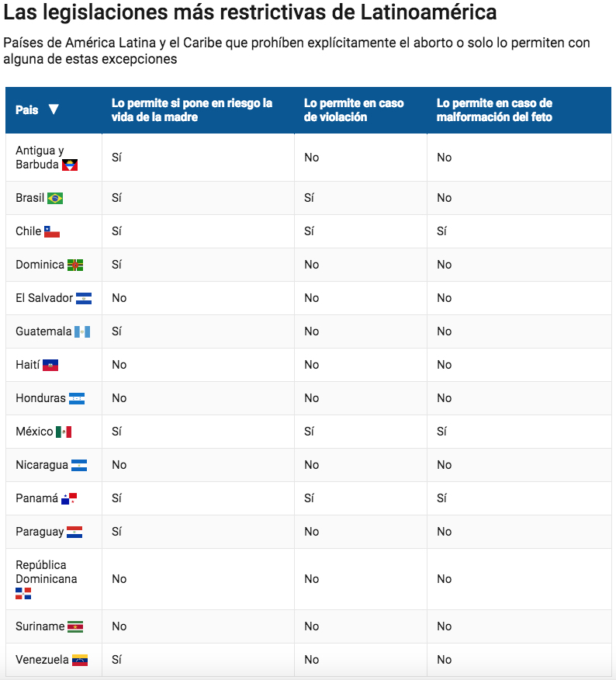The image size is (616, 680).
Task: Click the México flag icon
Action: point(64,432)
